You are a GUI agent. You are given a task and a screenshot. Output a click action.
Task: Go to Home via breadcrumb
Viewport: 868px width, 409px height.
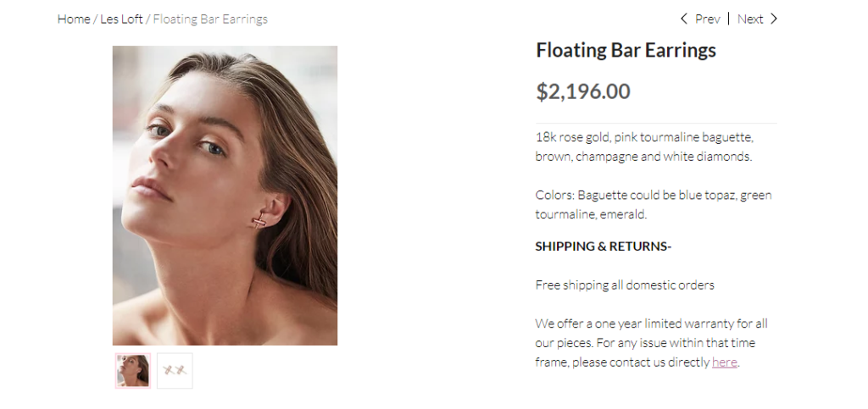coord(74,19)
